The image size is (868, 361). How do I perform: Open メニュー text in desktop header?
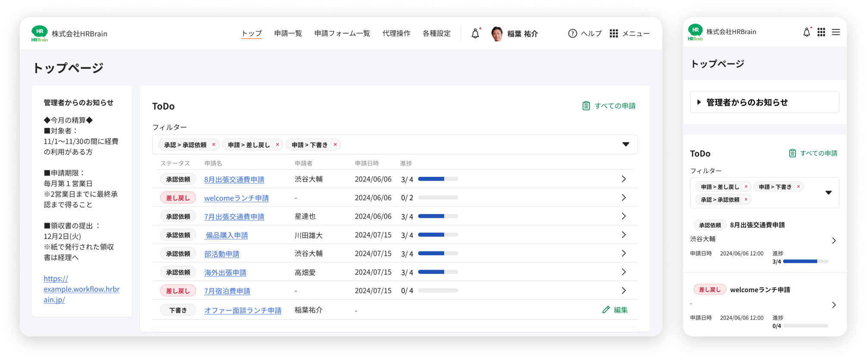click(x=636, y=34)
